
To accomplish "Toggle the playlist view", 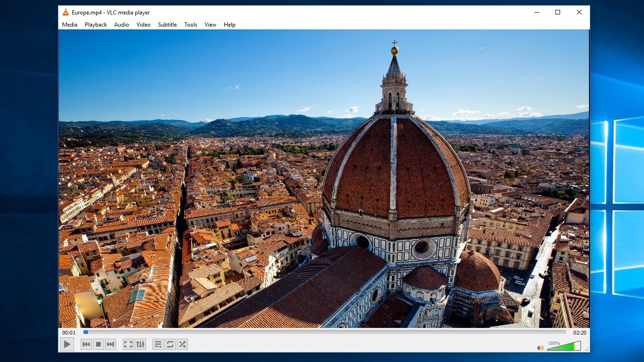I will pyautogui.click(x=158, y=345).
